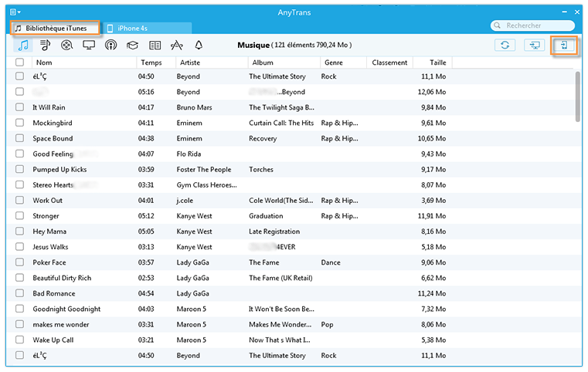Screen dimensions: 588x372
Task: Open the Books category icon
Action: point(155,46)
